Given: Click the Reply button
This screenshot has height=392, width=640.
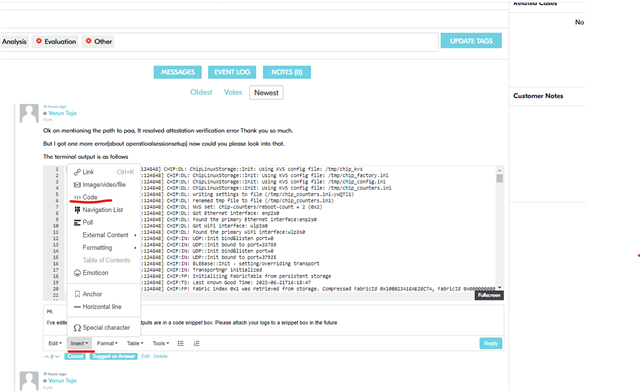Looking at the screenshot, I should [491, 343].
